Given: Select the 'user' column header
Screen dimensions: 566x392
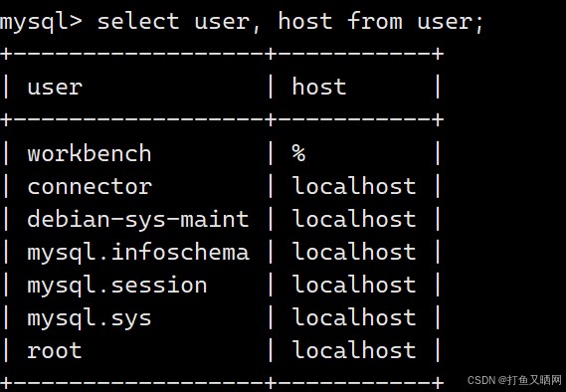Looking at the screenshot, I should point(56,88).
